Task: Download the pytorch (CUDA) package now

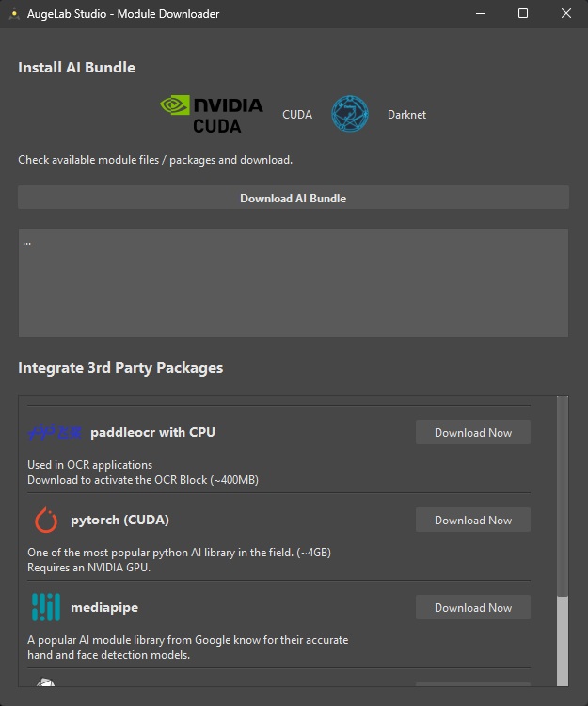Action: click(x=472, y=521)
